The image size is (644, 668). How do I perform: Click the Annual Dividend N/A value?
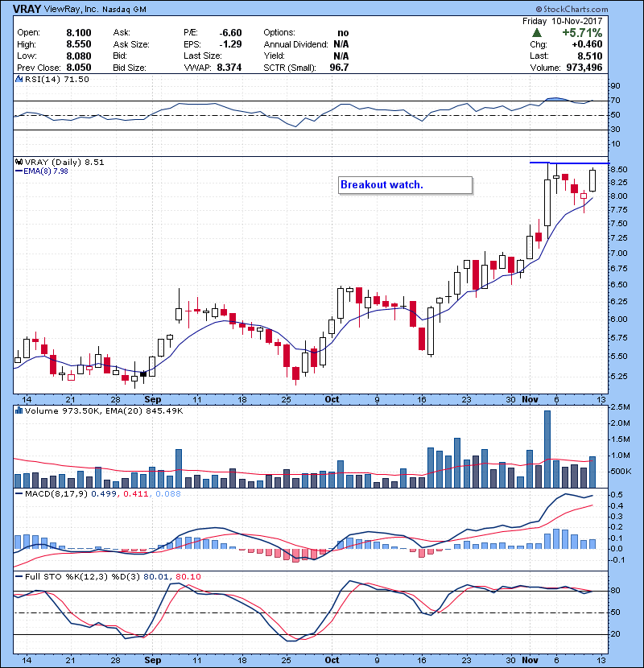341,44
